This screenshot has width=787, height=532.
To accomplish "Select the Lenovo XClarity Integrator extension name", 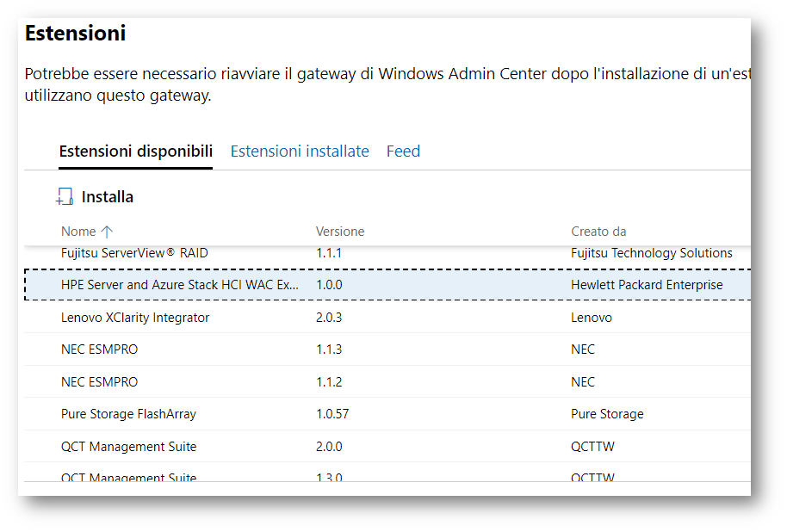I will point(135,317).
